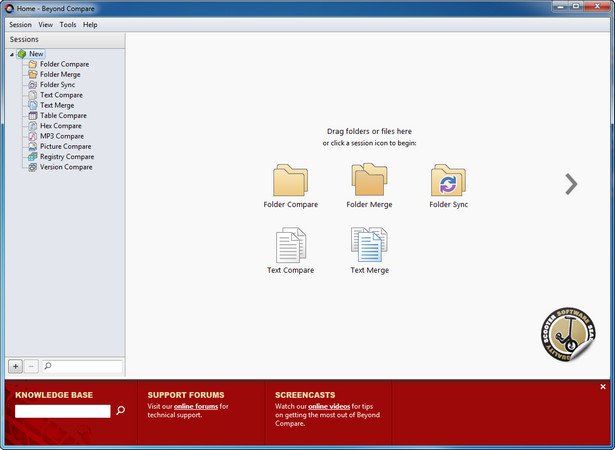The height and width of the screenshot is (450, 615).
Task: Click the Version Compare gear icon
Action: 33,167
